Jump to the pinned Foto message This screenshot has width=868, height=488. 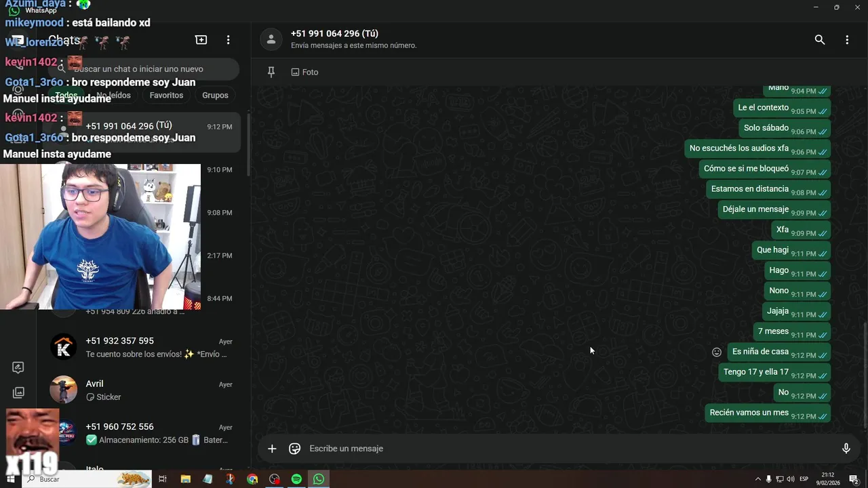pos(304,72)
